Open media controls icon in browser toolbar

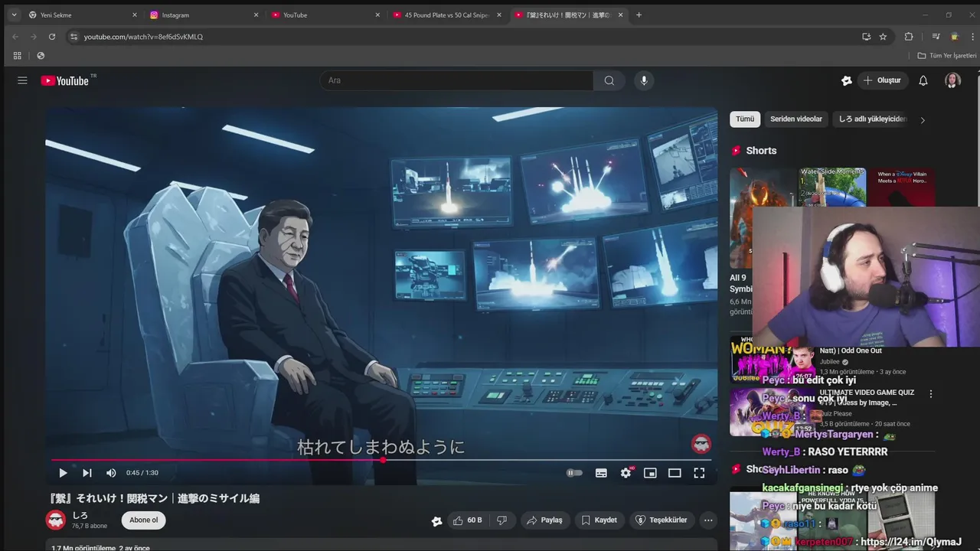click(936, 37)
